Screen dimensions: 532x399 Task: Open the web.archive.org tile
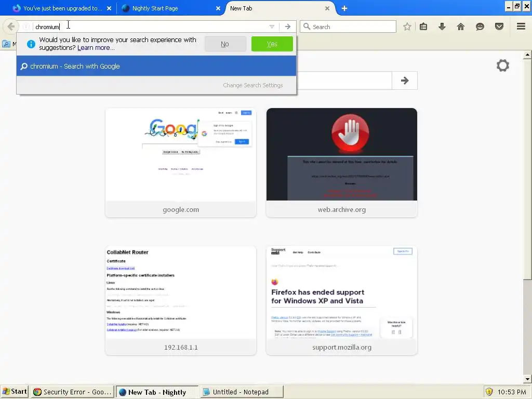(342, 163)
